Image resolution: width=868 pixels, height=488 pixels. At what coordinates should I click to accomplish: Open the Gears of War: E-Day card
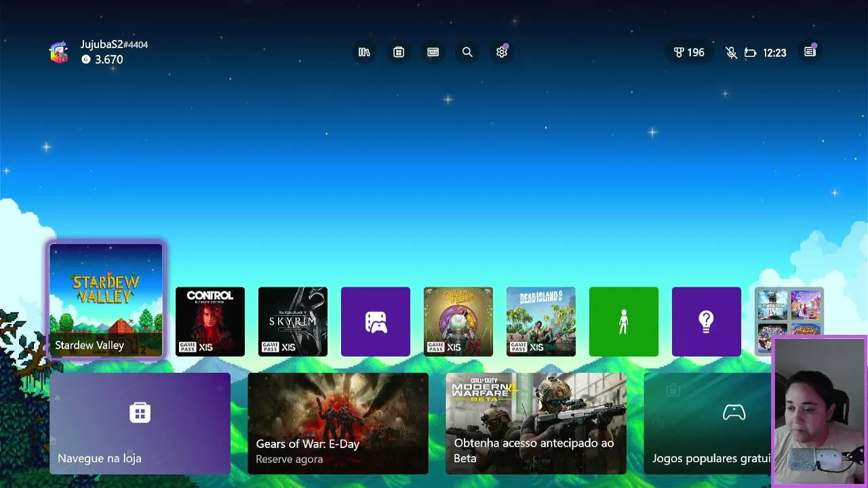[x=338, y=424]
